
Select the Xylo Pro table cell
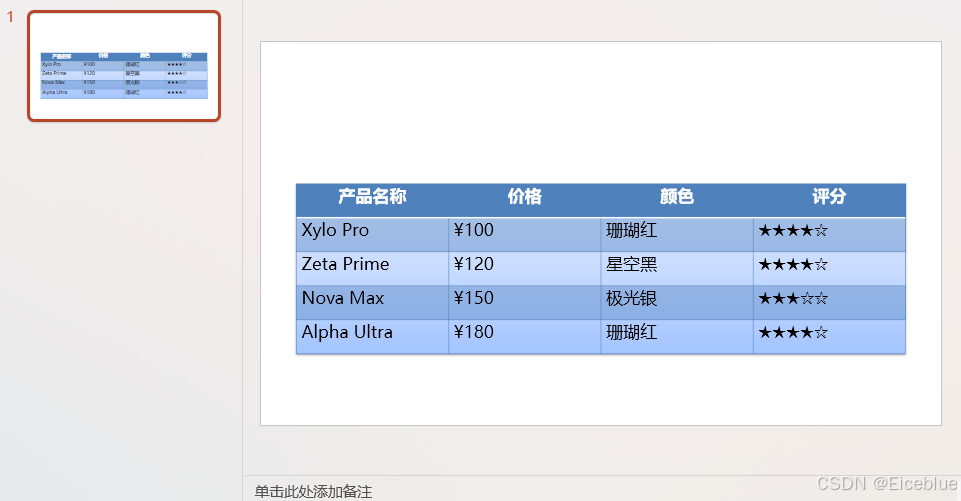[x=372, y=234]
